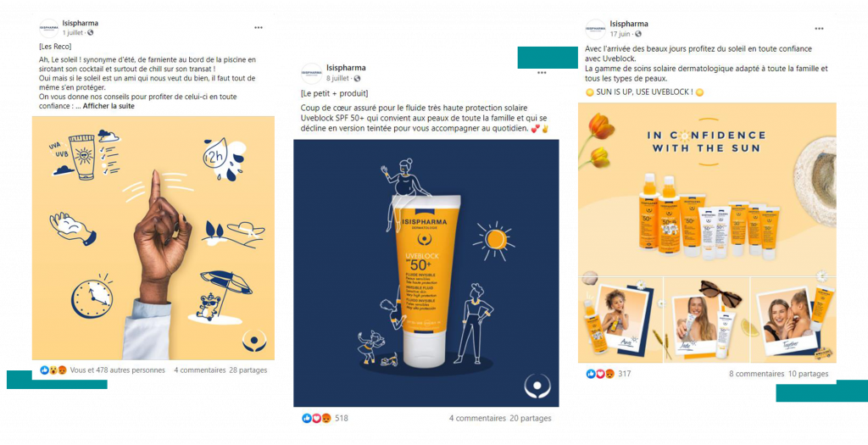
Task: Open three-dots menu on 8 juillet post
Action: 542,73
